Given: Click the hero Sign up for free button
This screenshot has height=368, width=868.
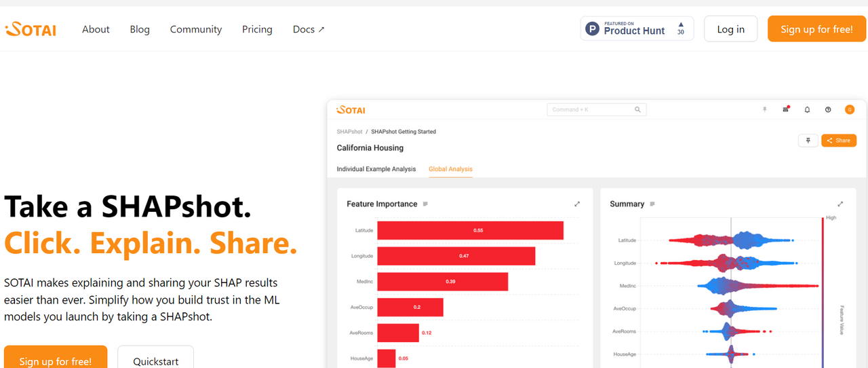Looking at the screenshot, I should coord(55,358).
